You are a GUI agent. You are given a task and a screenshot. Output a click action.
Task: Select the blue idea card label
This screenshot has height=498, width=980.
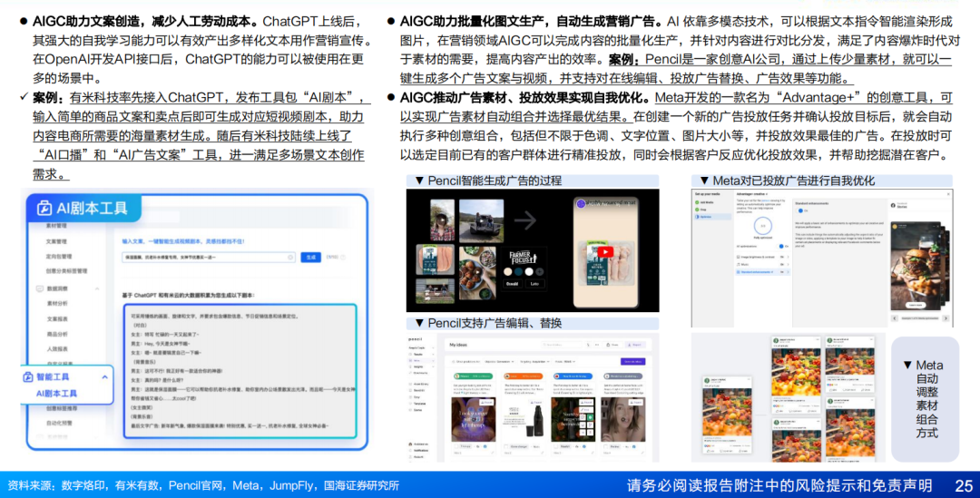point(573,376)
